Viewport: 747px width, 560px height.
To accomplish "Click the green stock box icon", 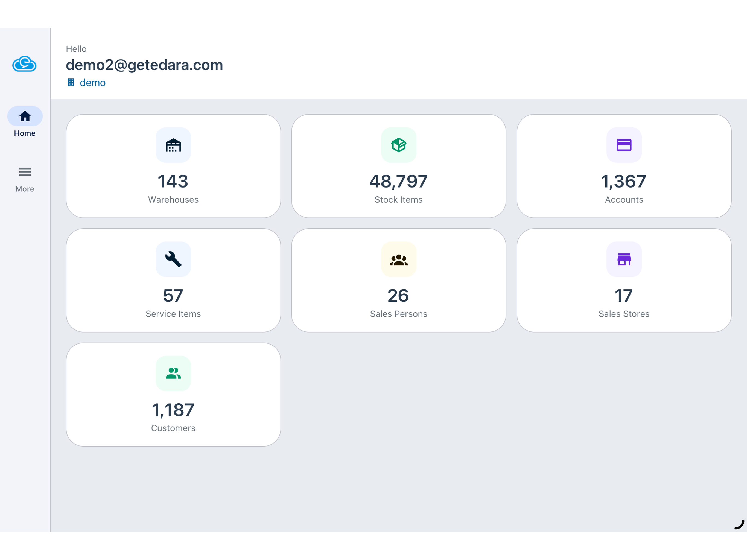I will [398, 145].
